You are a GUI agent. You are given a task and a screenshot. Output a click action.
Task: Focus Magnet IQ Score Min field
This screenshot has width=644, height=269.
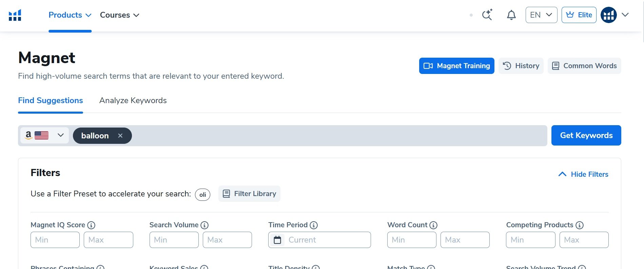[55, 240]
